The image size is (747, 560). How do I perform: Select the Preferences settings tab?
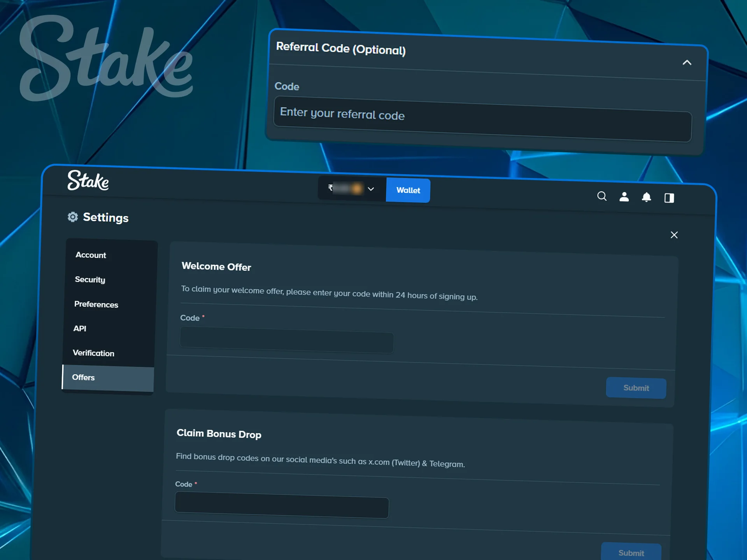coord(96,304)
